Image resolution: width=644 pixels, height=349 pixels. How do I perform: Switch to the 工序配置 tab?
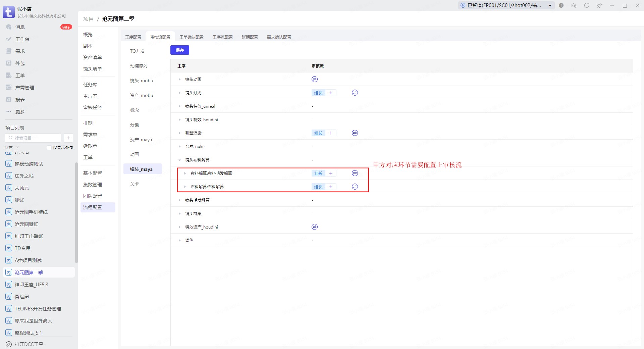point(133,37)
